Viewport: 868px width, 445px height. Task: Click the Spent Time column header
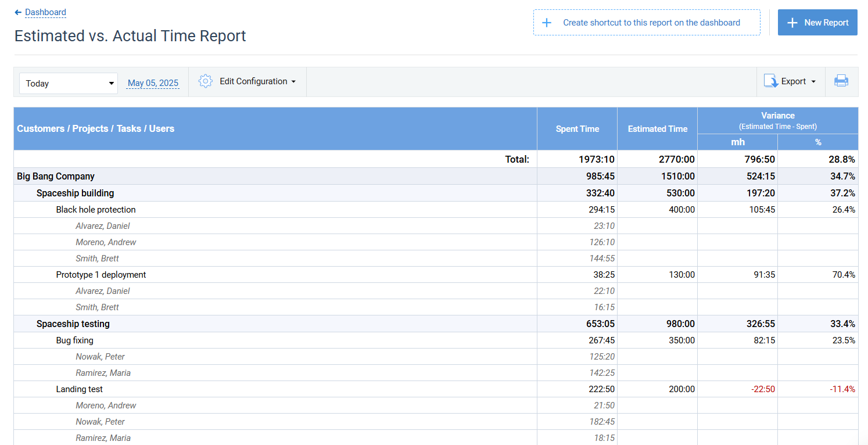[x=578, y=129]
